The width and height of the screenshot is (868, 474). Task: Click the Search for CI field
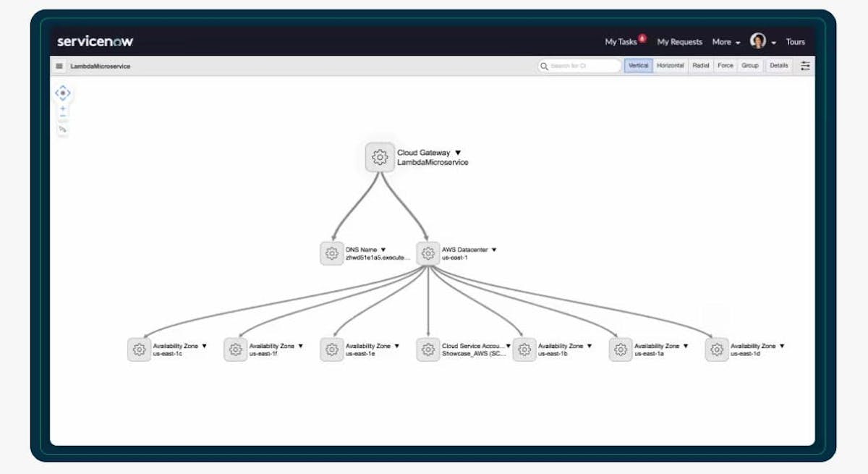tap(579, 65)
